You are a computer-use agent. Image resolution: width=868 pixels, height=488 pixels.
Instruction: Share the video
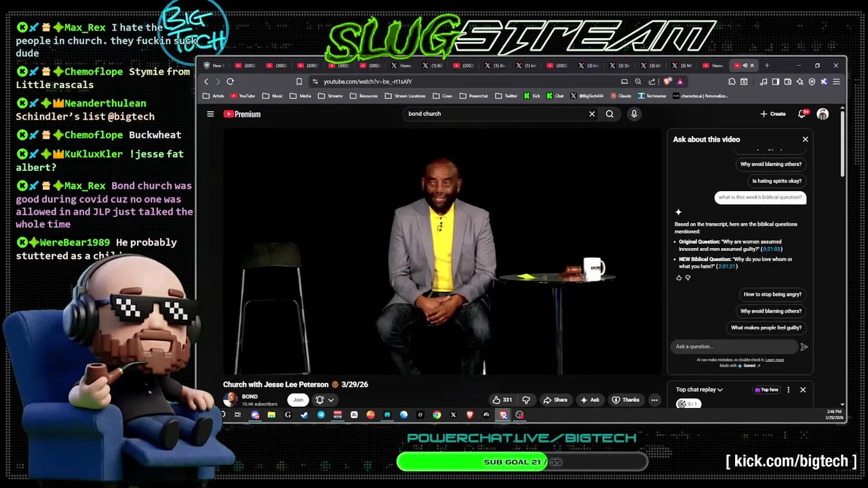click(555, 400)
